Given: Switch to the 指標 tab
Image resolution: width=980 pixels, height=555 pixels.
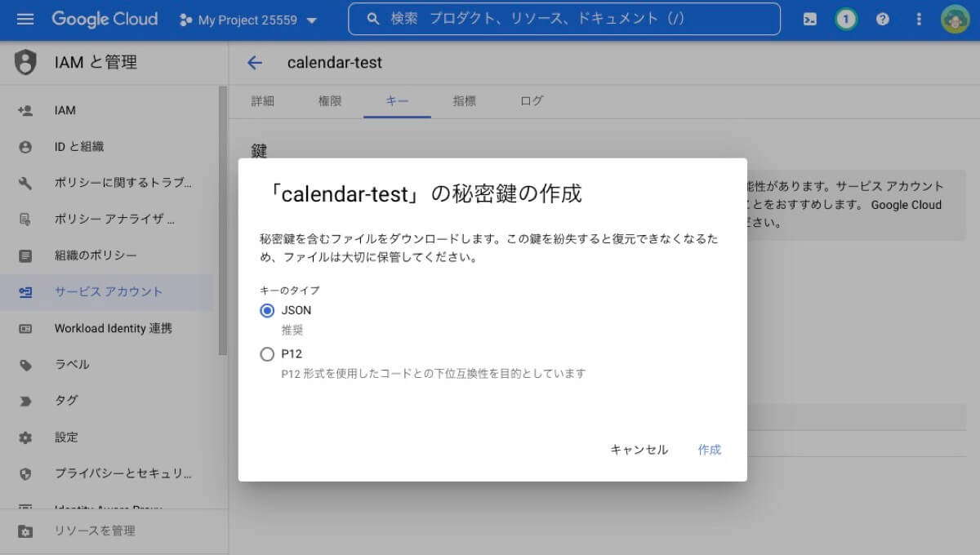Looking at the screenshot, I should pos(464,101).
